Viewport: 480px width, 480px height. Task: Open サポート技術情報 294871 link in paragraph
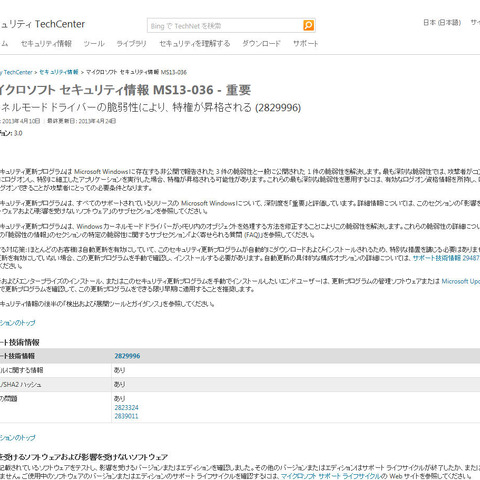(x=446, y=258)
